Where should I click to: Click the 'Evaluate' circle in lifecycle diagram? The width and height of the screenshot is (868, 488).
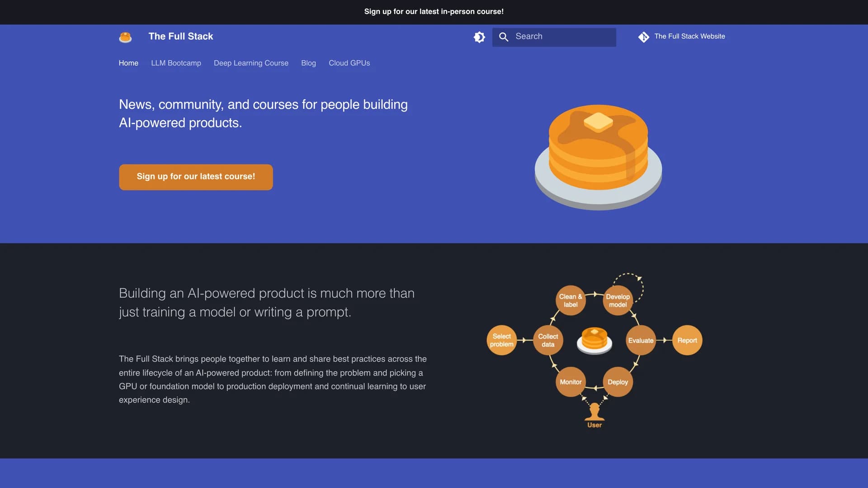[x=641, y=340]
